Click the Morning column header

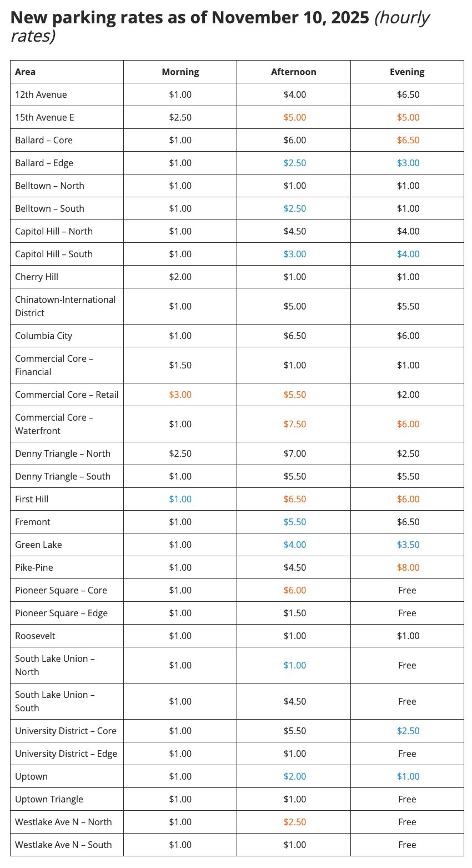pyautogui.click(x=180, y=72)
